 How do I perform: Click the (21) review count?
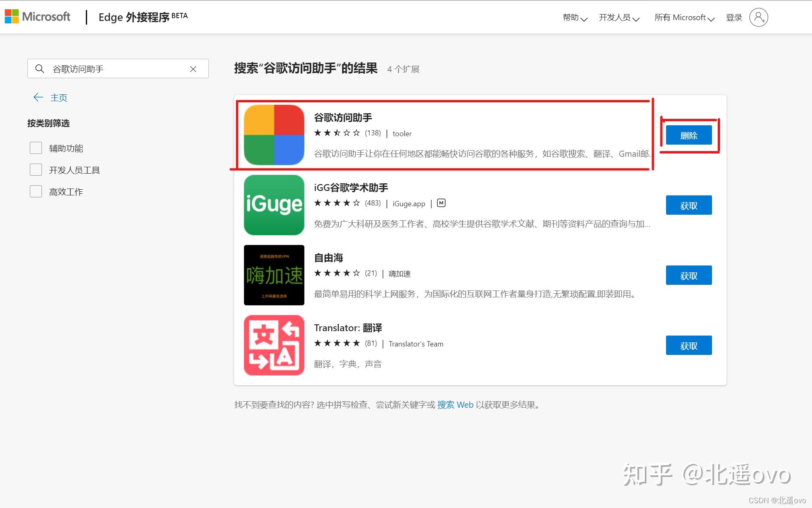[x=371, y=273]
